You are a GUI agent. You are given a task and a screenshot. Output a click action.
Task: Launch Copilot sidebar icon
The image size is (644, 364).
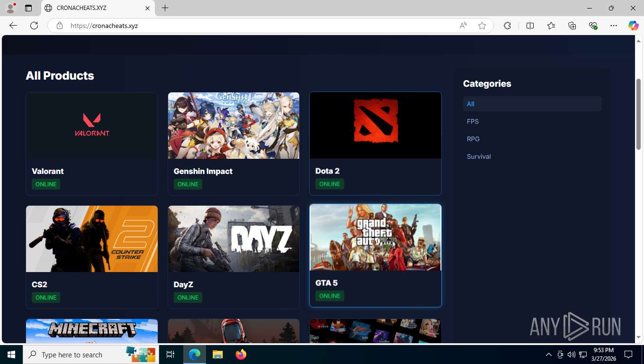pyautogui.click(x=633, y=26)
